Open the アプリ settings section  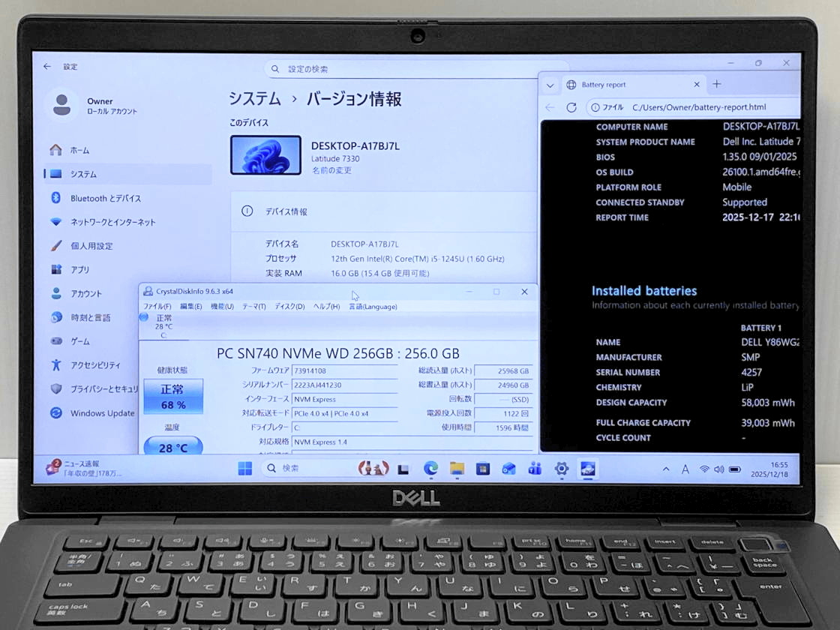click(x=79, y=269)
